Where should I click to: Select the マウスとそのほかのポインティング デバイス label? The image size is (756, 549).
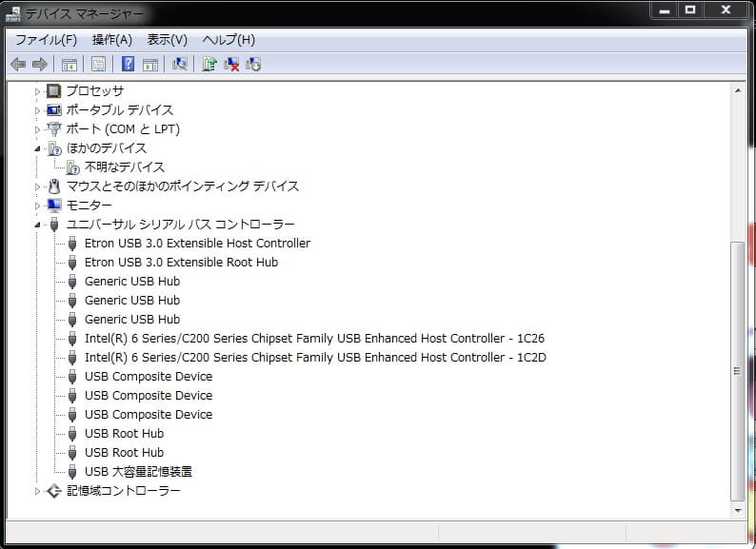tap(182, 186)
